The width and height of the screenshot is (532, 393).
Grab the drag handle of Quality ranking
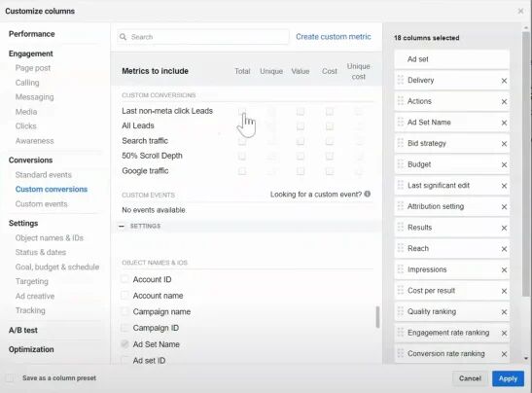pos(401,311)
